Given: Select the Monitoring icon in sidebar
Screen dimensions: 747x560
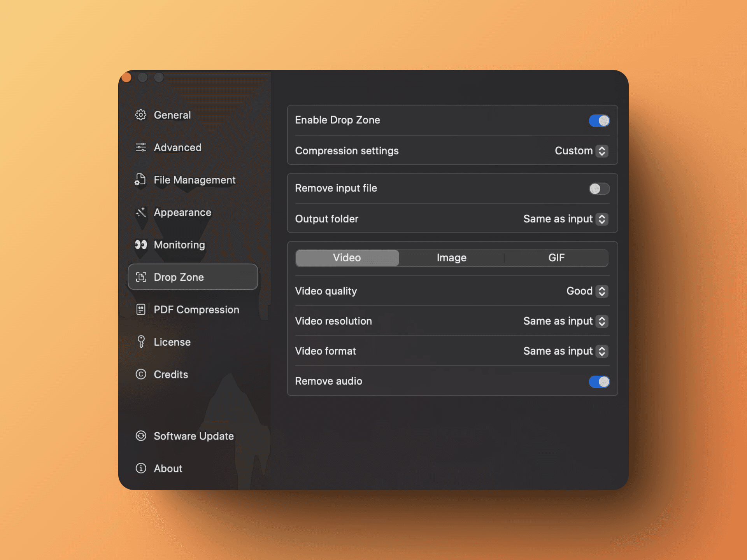Looking at the screenshot, I should (141, 245).
